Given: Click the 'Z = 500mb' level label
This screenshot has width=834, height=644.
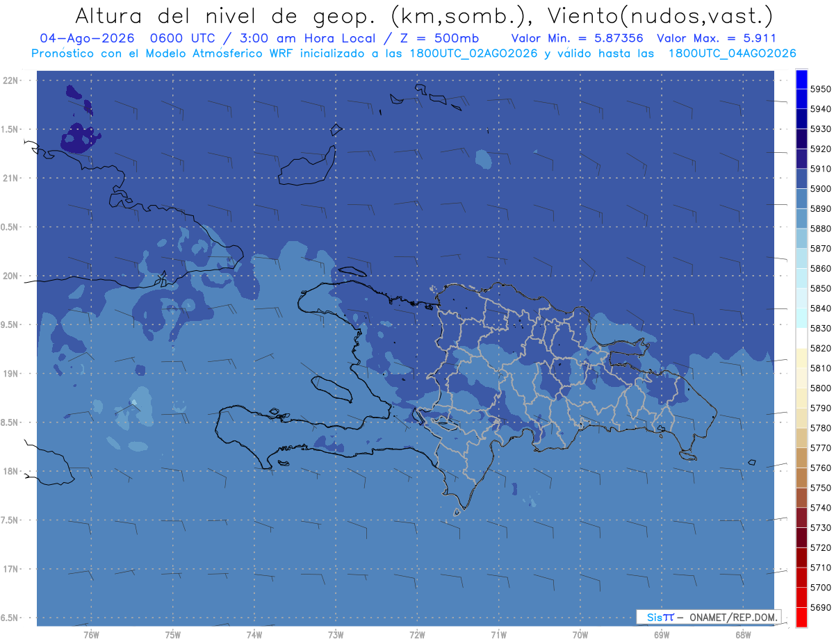Looking at the screenshot, I should pyautogui.click(x=435, y=38).
